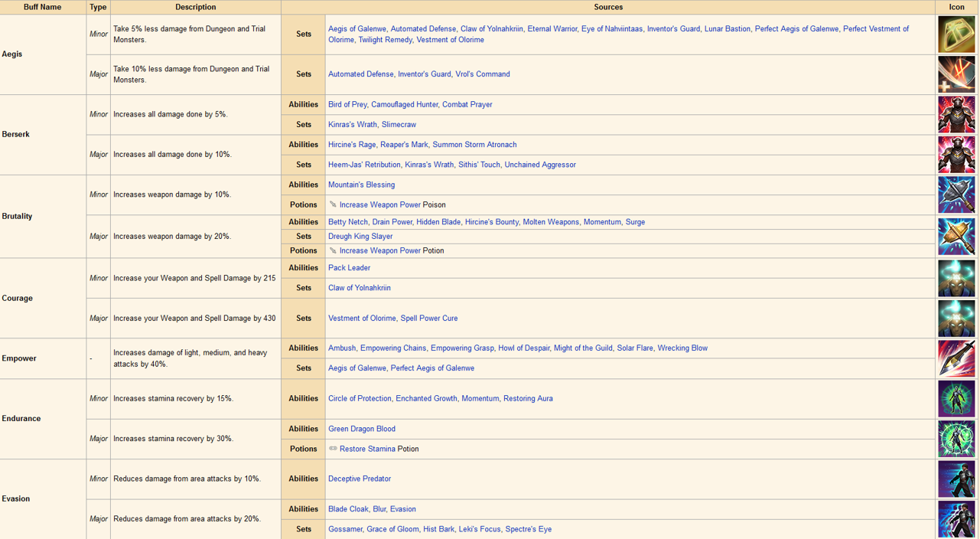Open the Vrol's Command set link
Image resolution: width=980 pixels, height=539 pixels.
pos(483,74)
